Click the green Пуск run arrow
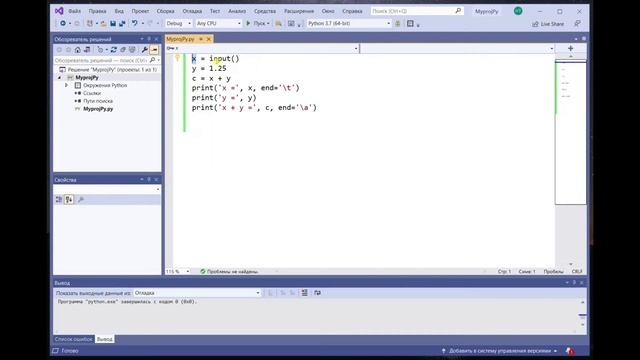Viewport: 640px width, 360px height. (248, 24)
